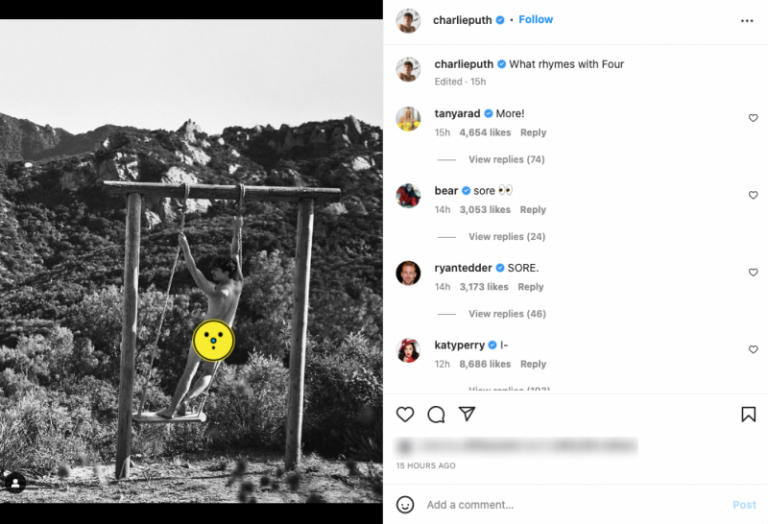Open katyperry's profile link

click(459, 345)
